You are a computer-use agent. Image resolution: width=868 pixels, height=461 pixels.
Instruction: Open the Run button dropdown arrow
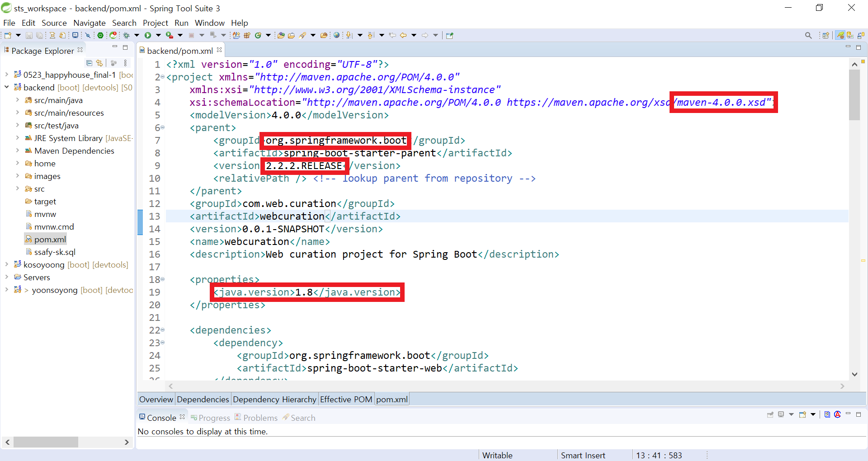tap(158, 35)
